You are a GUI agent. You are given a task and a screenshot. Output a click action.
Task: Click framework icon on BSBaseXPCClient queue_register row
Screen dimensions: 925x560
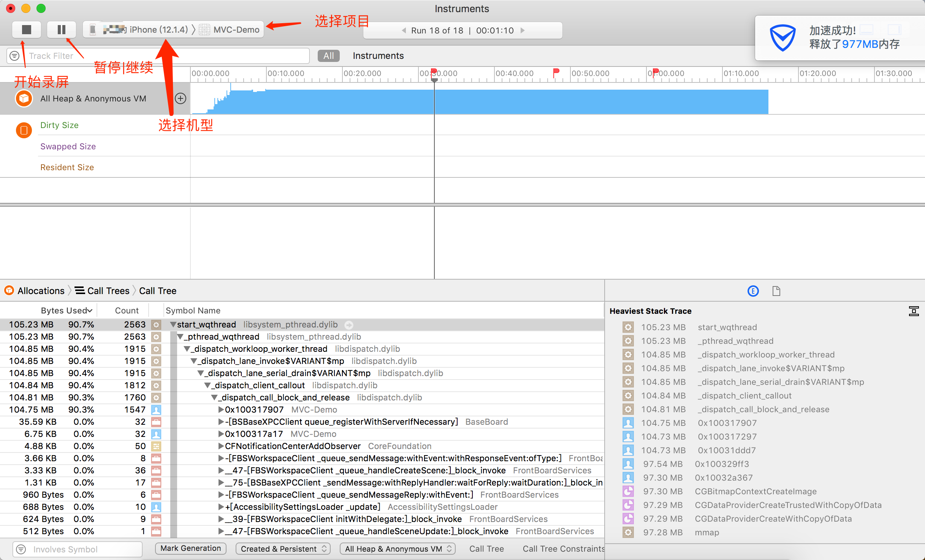click(156, 422)
